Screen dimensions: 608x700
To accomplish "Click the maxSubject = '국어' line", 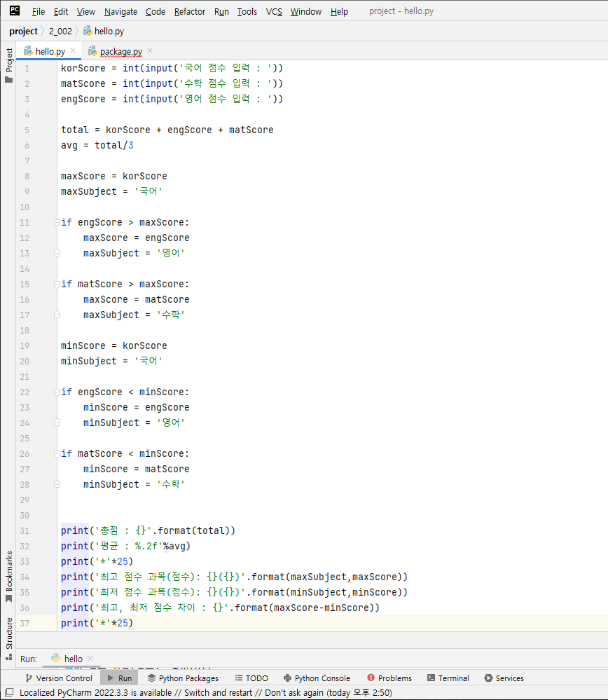I will pyautogui.click(x=111, y=191).
